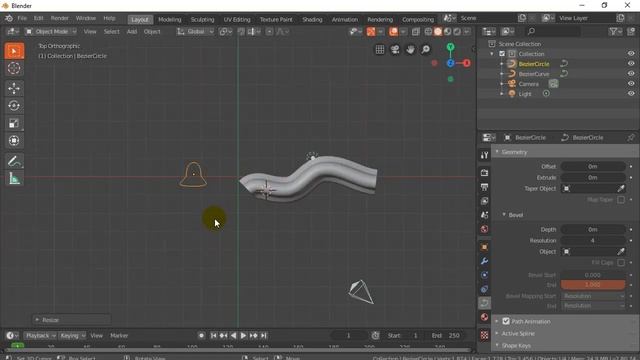This screenshot has height=360, width=640.
Task: Enable the Map Taper checkbox
Action: click(x=621, y=200)
